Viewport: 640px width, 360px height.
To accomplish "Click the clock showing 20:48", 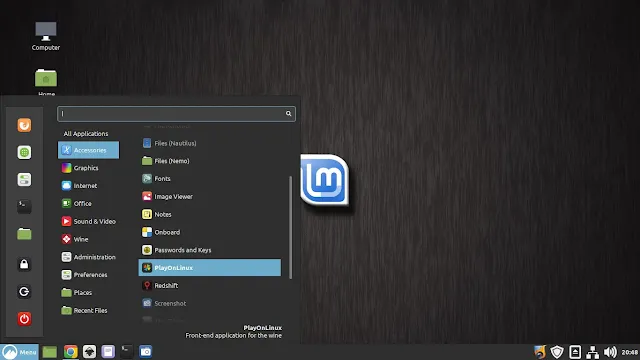I will [x=630, y=352].
